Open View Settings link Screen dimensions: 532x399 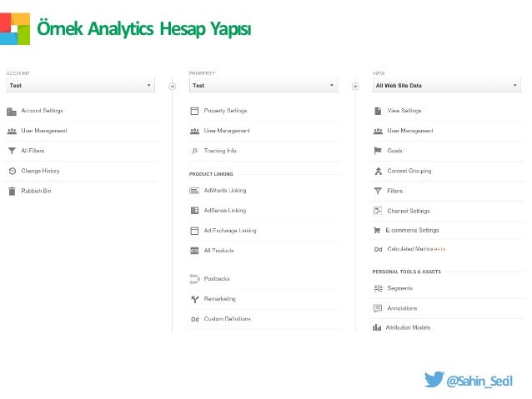pos(404,111)
